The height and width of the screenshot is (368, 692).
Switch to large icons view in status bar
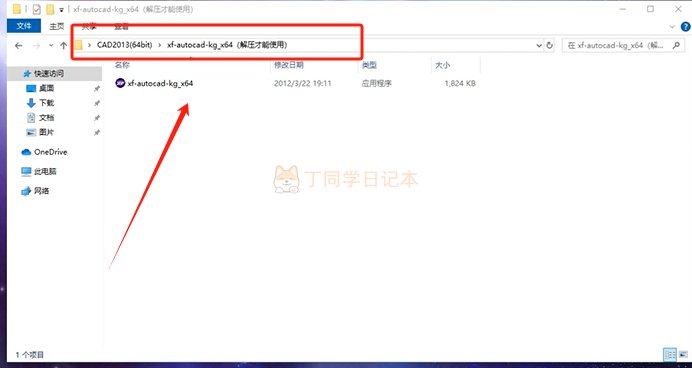click(x=683, y=354)
